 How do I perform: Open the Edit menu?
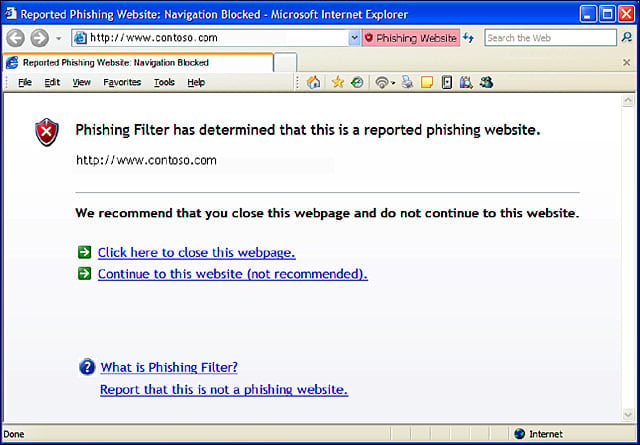pos(52,82)
